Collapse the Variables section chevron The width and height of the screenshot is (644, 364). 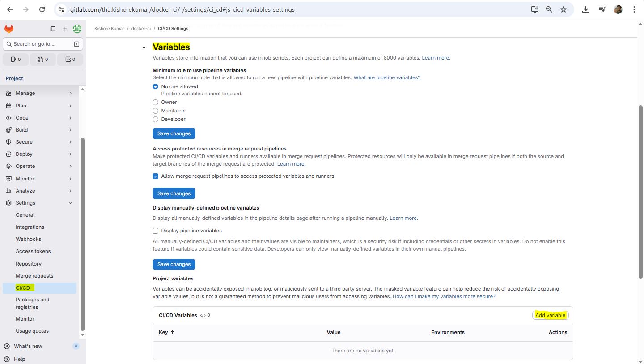144,47
